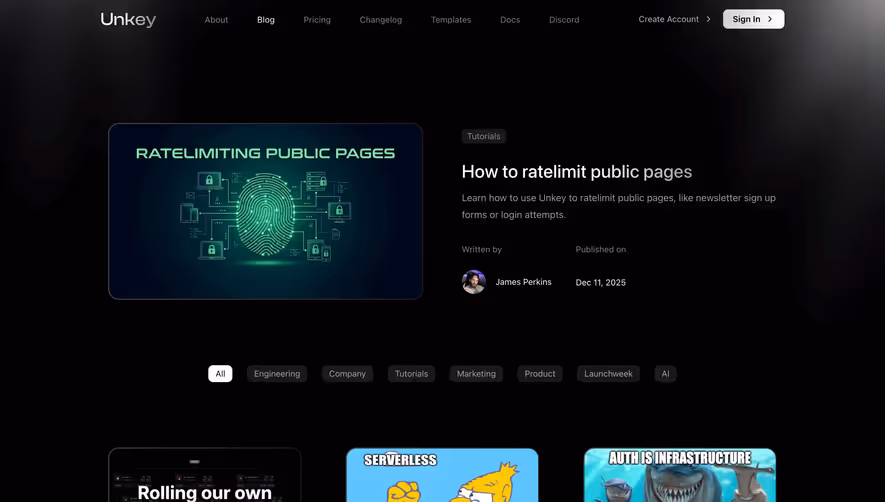Browse the Templates page

coord(451,20)
